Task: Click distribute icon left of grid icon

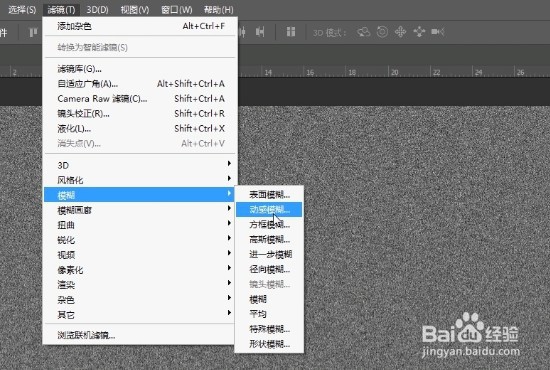Action: click(x=260, y=32)
